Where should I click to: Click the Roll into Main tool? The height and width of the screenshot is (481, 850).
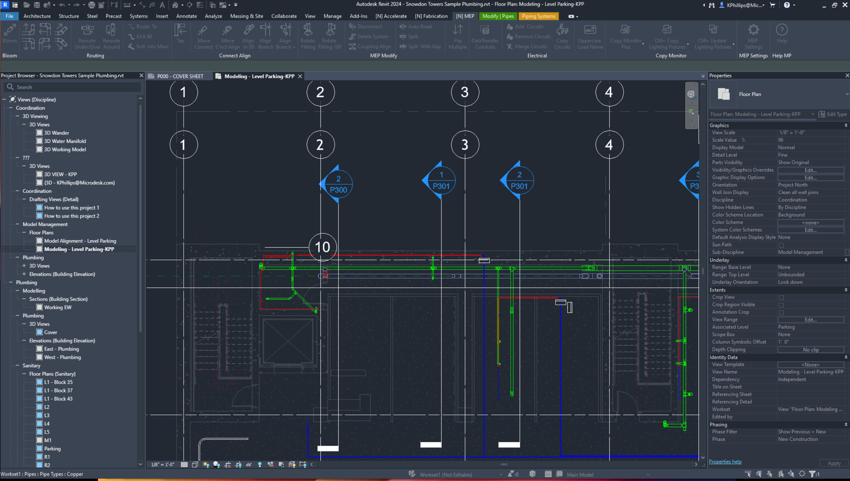pyautogui.click(x=148, y=47)
